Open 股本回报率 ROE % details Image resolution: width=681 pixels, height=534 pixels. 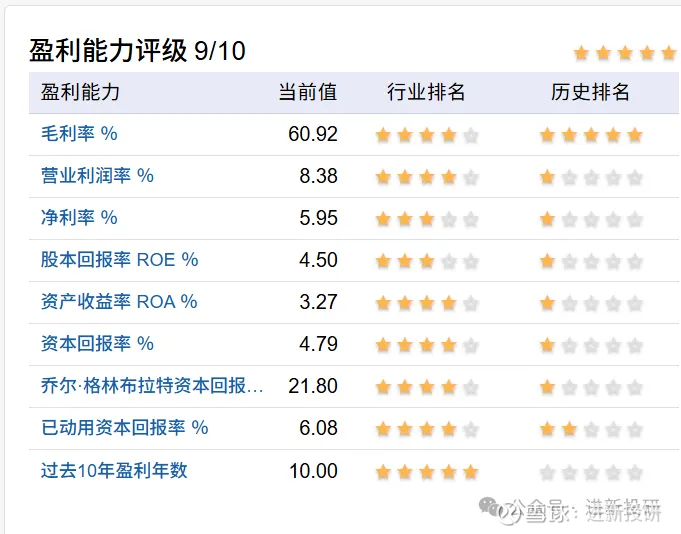point(119,260)
